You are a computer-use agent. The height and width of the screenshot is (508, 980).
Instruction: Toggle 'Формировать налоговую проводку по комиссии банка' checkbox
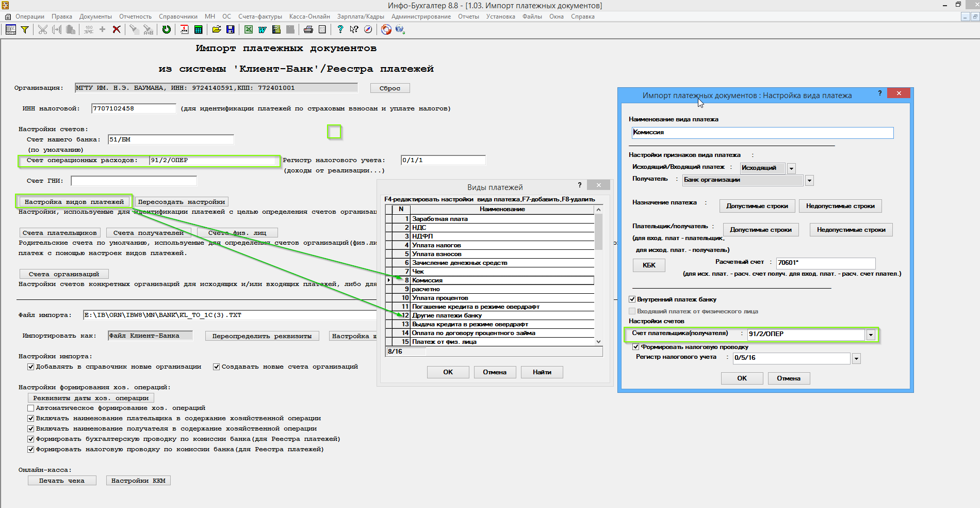(30, 449)
